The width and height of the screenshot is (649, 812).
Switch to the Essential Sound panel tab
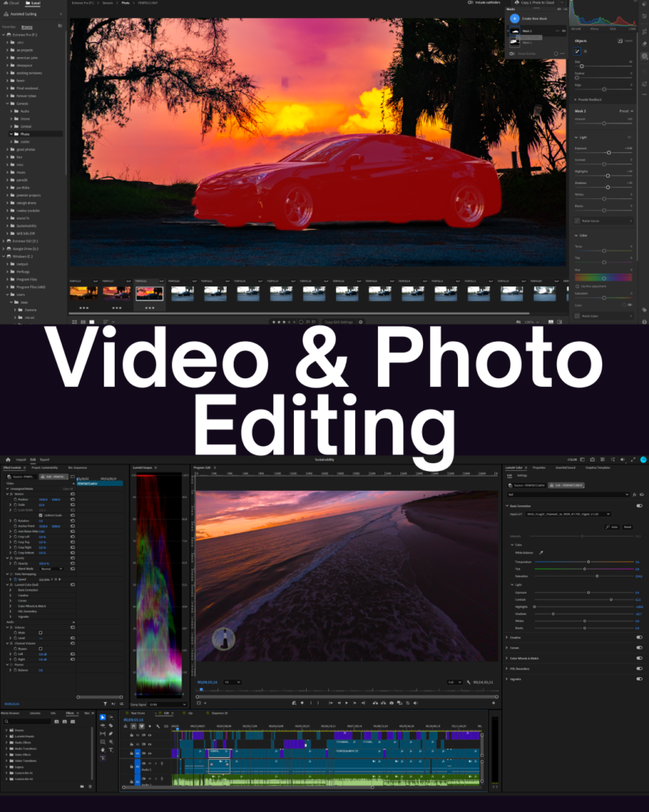point(565,468)
